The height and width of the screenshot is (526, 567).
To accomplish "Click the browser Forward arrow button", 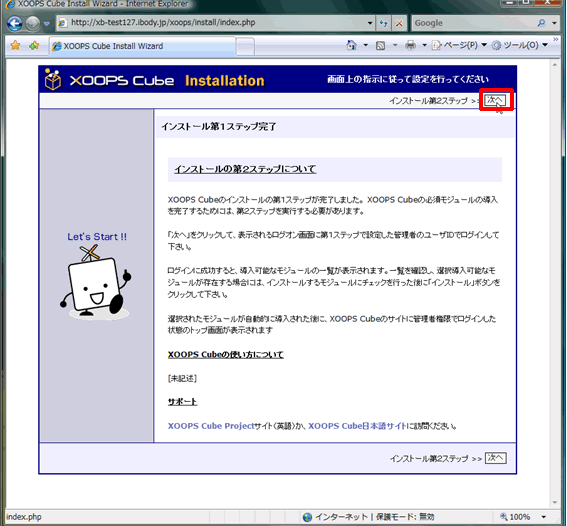I will coord(33,23).
